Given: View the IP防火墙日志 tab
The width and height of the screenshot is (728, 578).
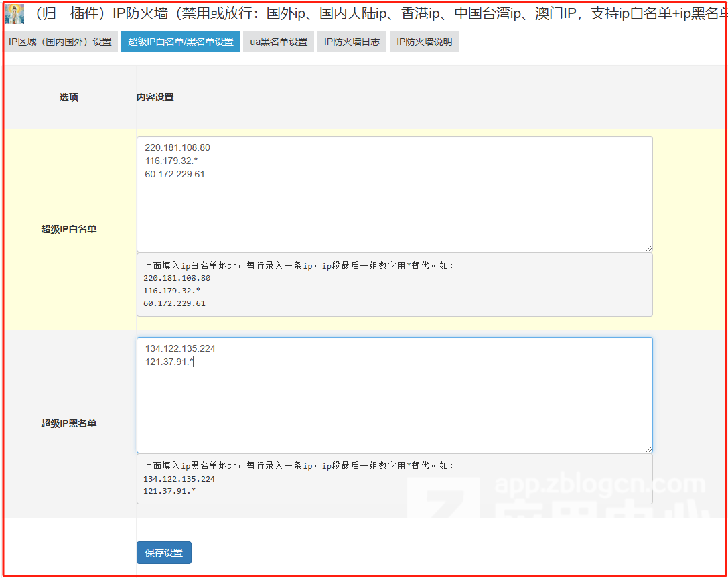Looking at the screenshot, I should point(352,42).
